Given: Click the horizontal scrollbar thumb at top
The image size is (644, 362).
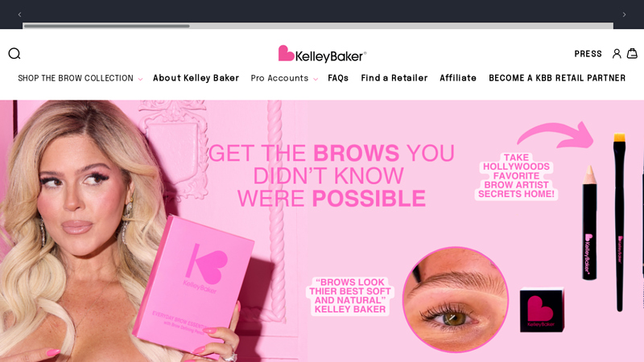Looking at the screenshot, I should pyautogui.click(x=107, y=26).
